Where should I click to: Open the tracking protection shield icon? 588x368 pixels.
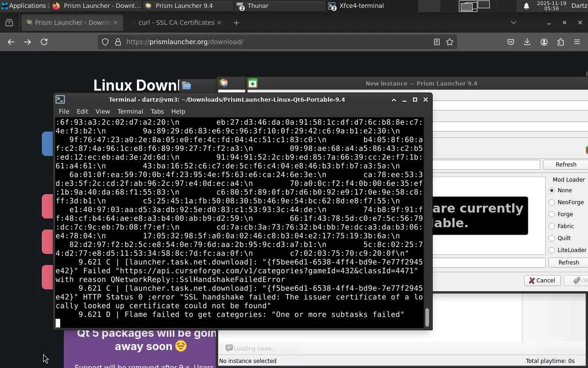(x=105, y=42)
